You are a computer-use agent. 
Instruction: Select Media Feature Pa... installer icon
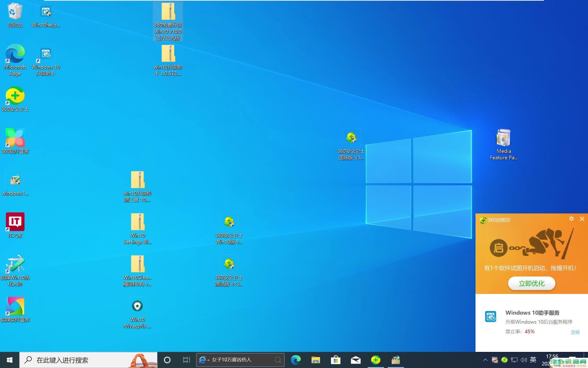504,144
